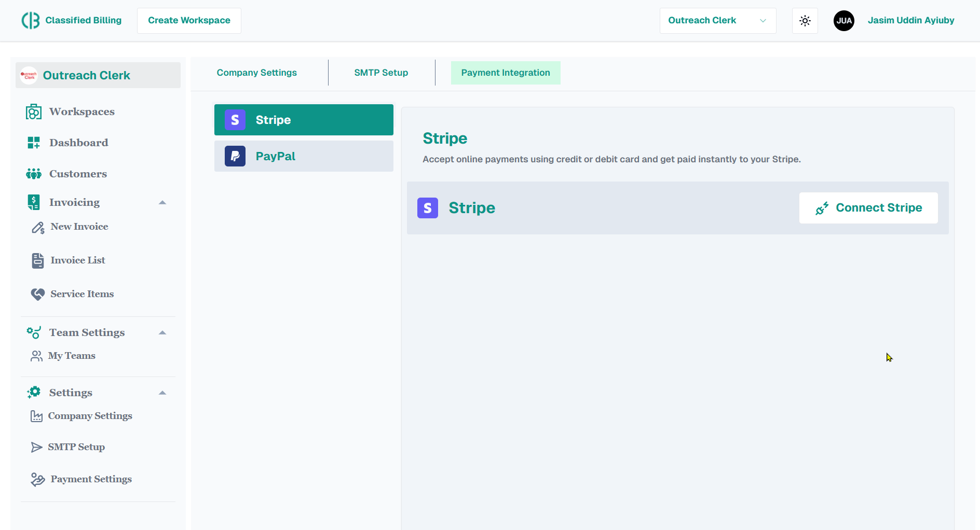Open New Invoice label
This screenshot has height=530, width=980.
click(x=79, y=227)
